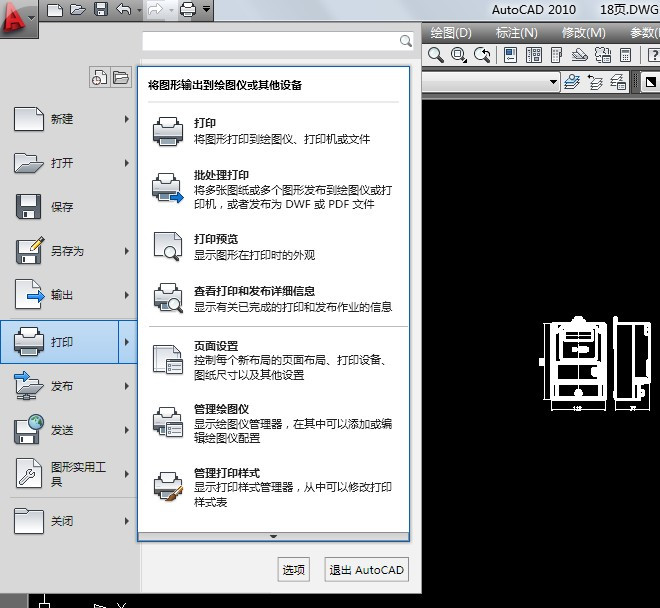Expand the 打印 submenu arrow
This screenshot has width=660, height=608.
pyautogui.click(x=128, y=342)
